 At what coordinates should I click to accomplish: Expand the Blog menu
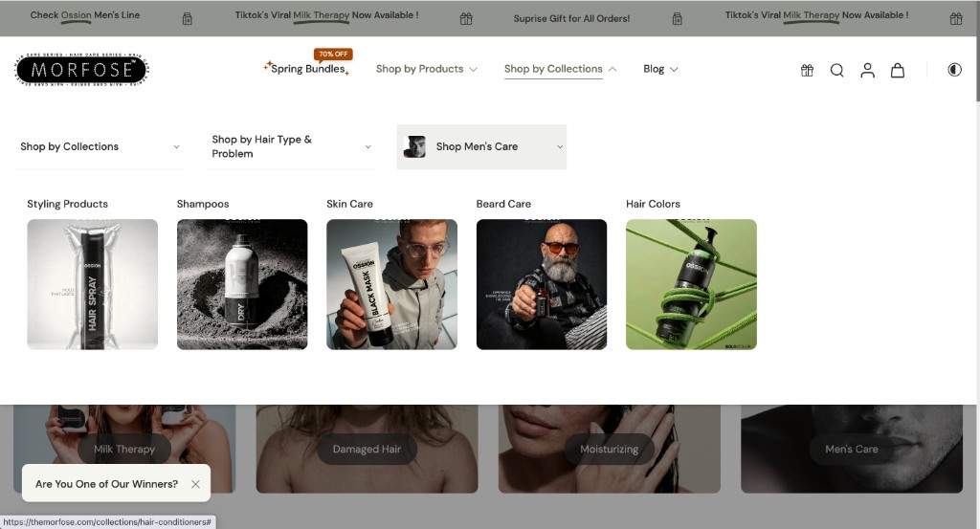tap(660, 69)
